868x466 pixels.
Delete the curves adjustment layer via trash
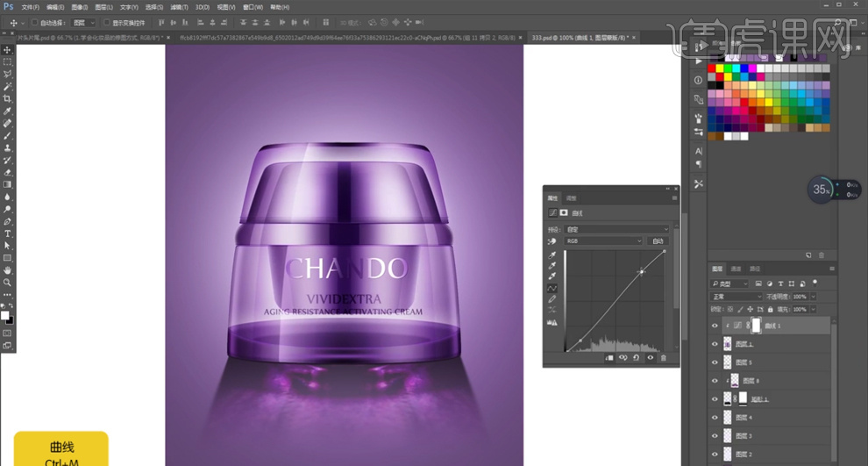664,358
